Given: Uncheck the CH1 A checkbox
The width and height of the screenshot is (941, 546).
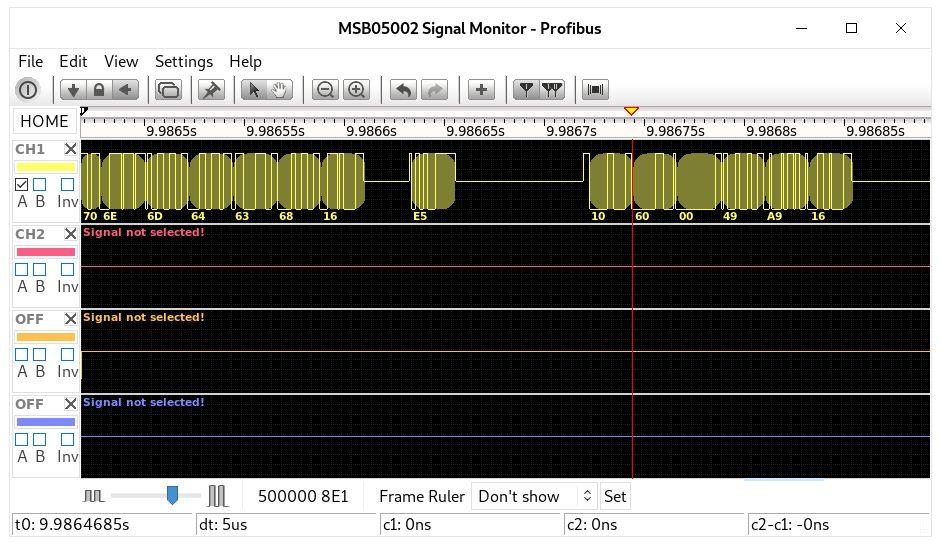Looking at the screenshot, I should pyautogui.click(x=22, y=185).
